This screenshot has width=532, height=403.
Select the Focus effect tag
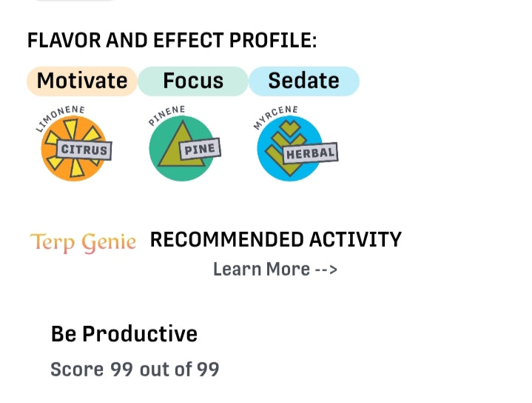(193, 81)
